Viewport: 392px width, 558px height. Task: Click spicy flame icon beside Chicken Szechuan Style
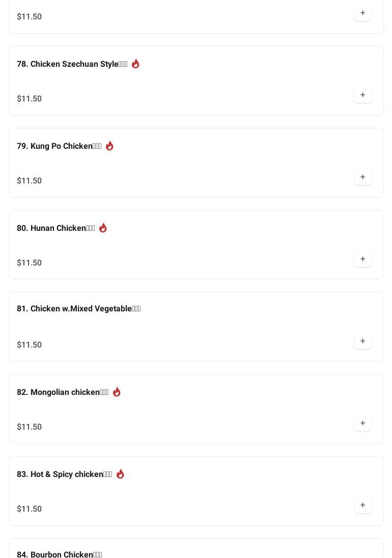click(x=135, y=64)
